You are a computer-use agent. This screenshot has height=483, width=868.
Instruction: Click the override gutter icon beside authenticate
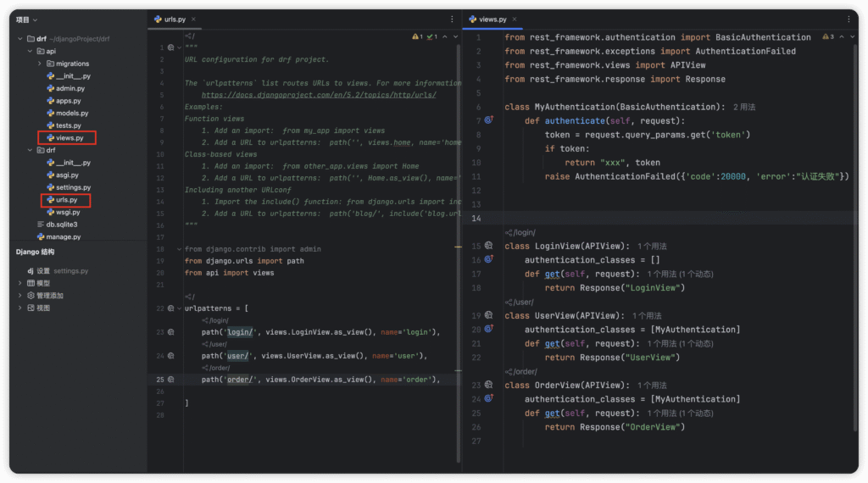pyautogui.click(x=489, y=121)
